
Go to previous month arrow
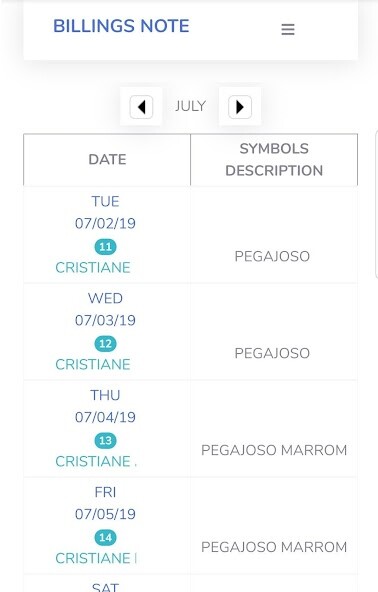(x=141, y=107)
